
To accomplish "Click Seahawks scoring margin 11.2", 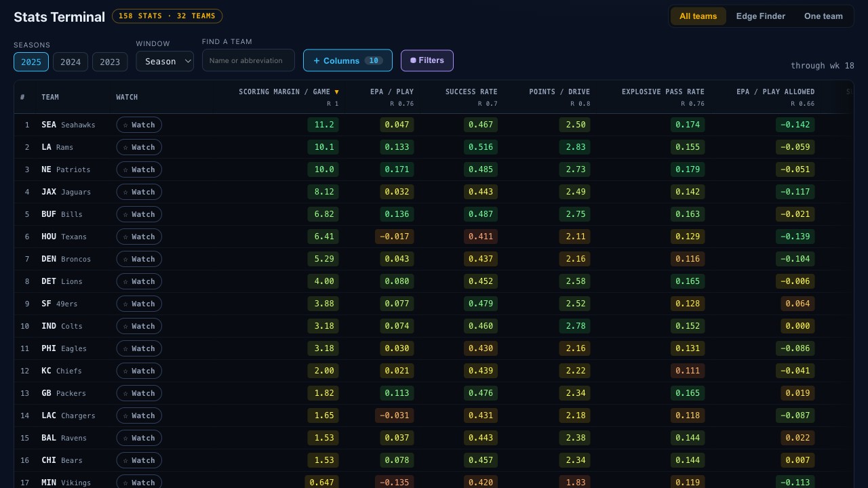I will point(323,125).
